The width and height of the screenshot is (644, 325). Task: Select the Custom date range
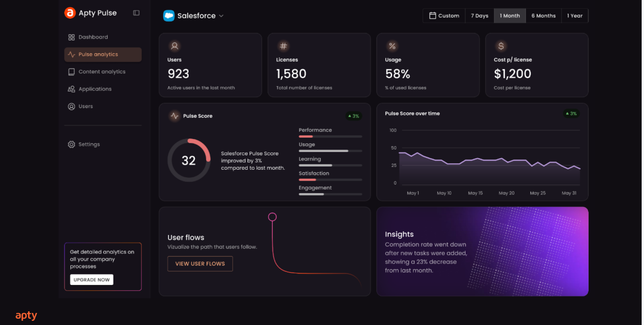444,16
